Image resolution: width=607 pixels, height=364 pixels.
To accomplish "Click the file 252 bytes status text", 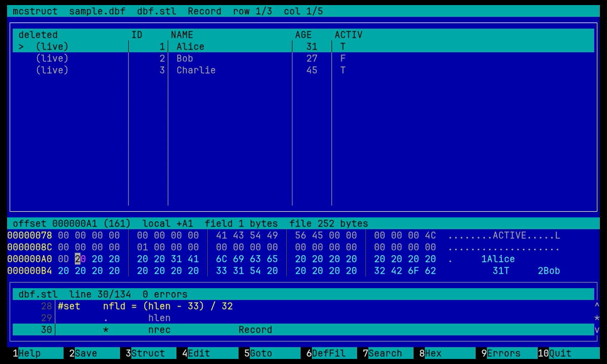I will point(329,223).
